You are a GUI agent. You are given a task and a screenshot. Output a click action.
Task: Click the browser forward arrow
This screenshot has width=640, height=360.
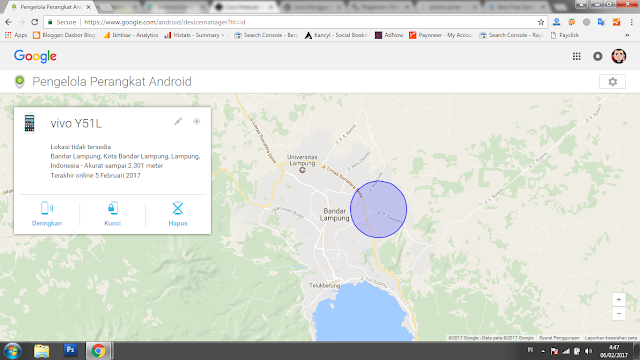point(21,22)
